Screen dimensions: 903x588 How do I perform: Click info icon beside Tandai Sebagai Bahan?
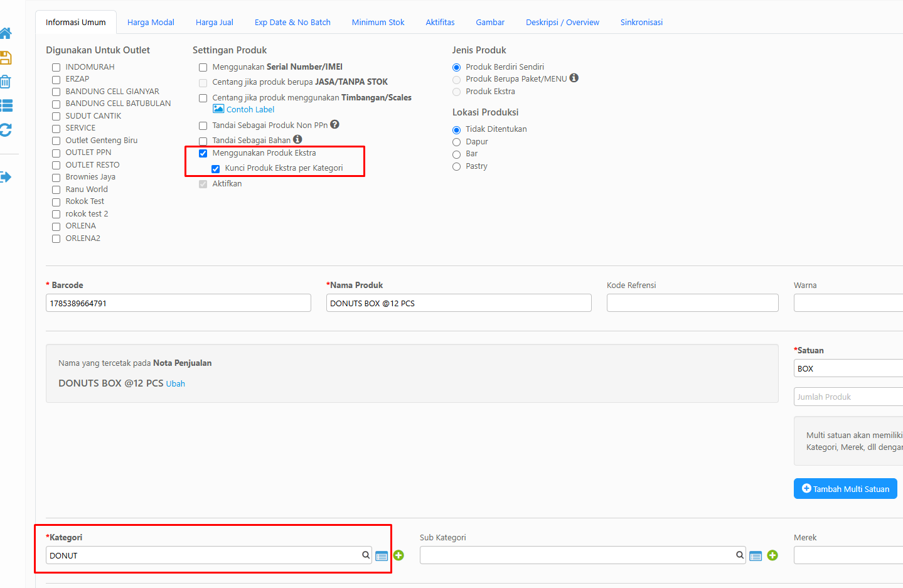[297, 139]
